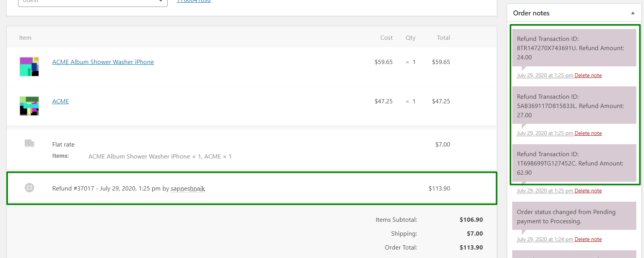Click the Item column header

pyautogui.click(x=25, y=38)
